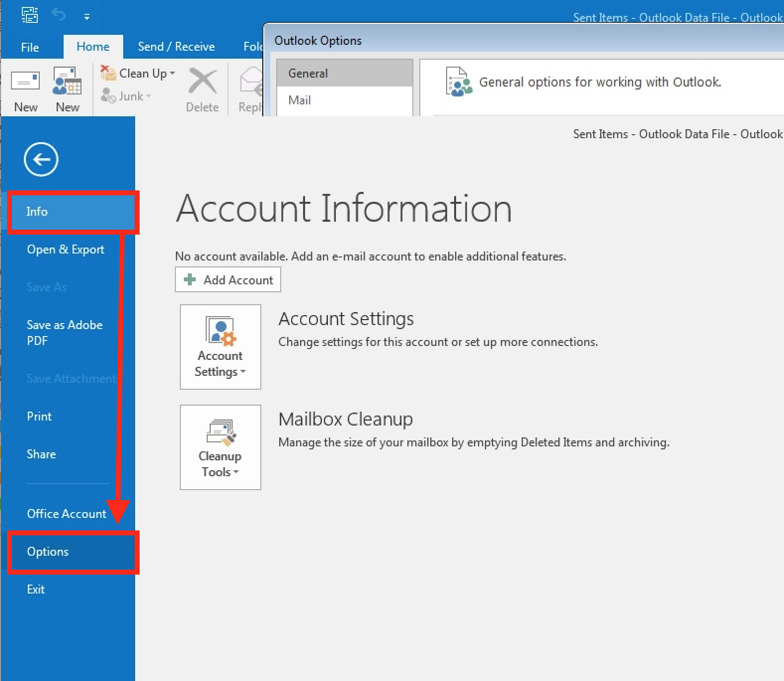This screenshot has width=784, height=681.
Task: Select Options in the backstage sidebar
Action: [48, 552]
